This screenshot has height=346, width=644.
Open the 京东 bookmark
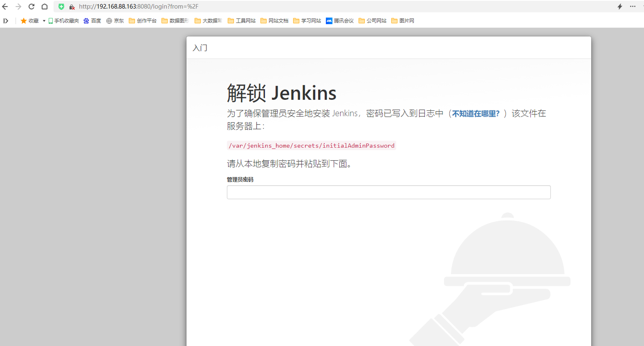pos(115,21)
